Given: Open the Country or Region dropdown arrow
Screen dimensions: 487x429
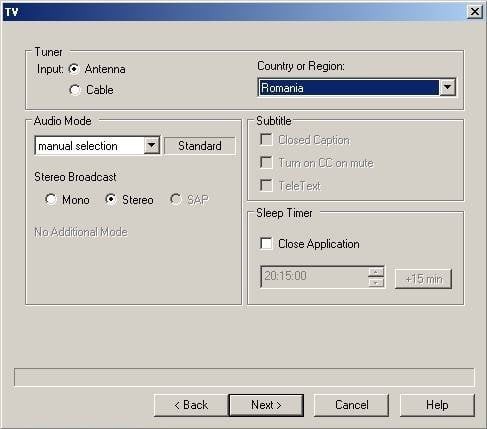Looking at the screenshot, I should pos(447,88).
